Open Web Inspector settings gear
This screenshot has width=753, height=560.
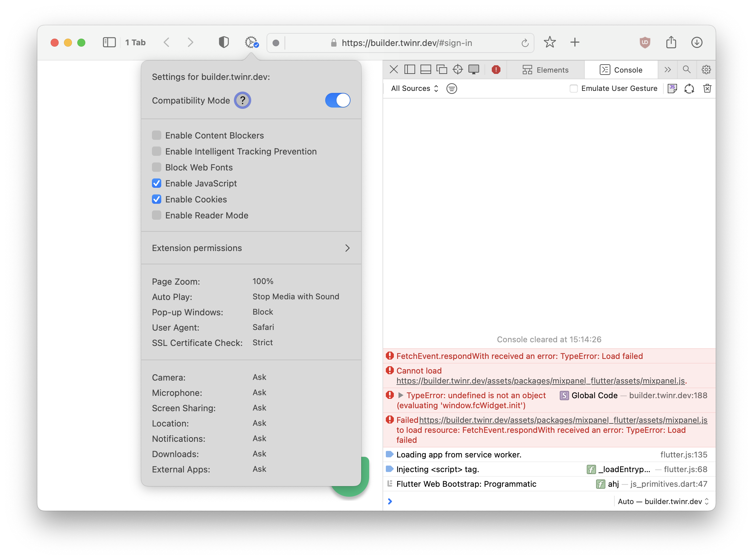click(x=706, y=70)
